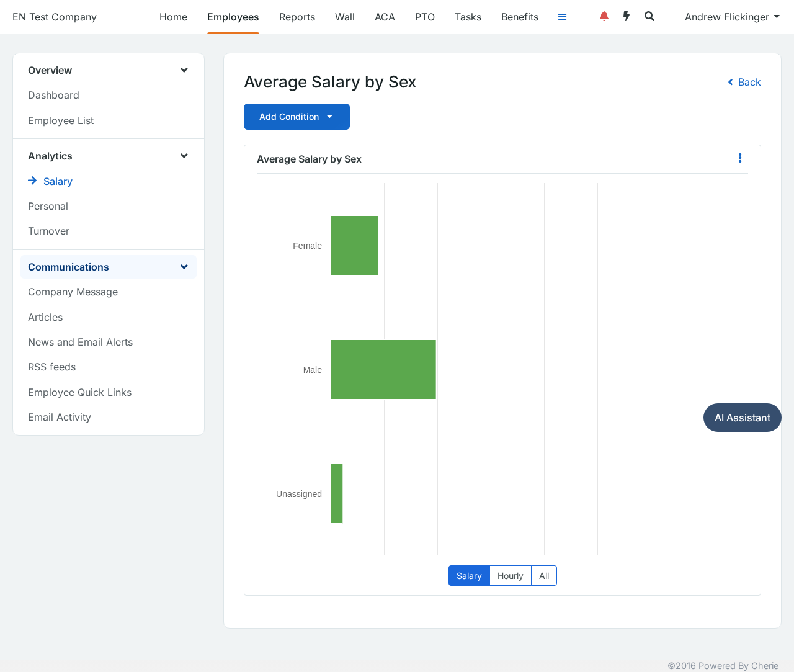Open Employee Quick Links in sidebar
This screenshot has height=672, width=794.
point(80,392)
